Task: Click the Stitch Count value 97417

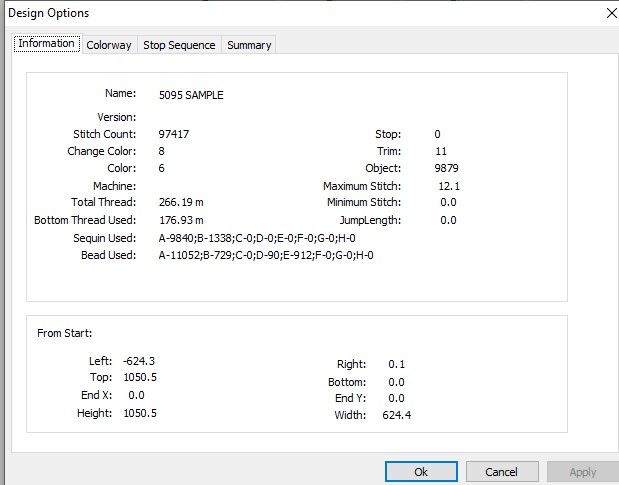Action: (174, 134)
